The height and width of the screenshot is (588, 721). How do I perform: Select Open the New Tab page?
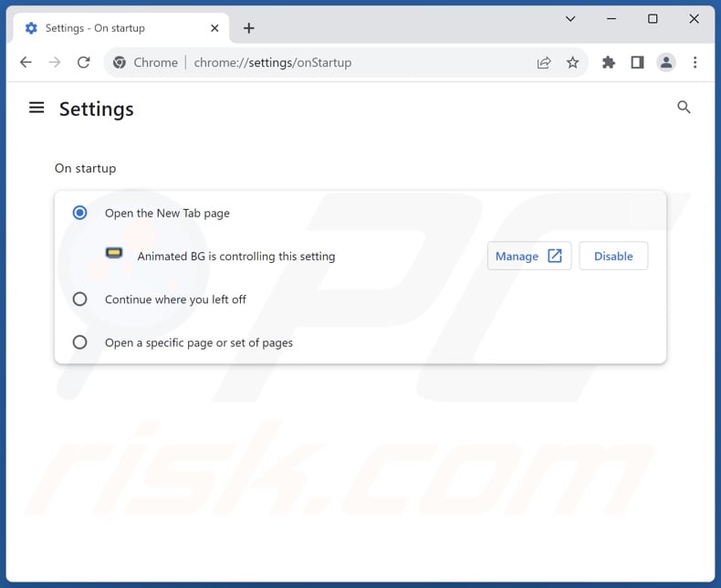point(79,213)
